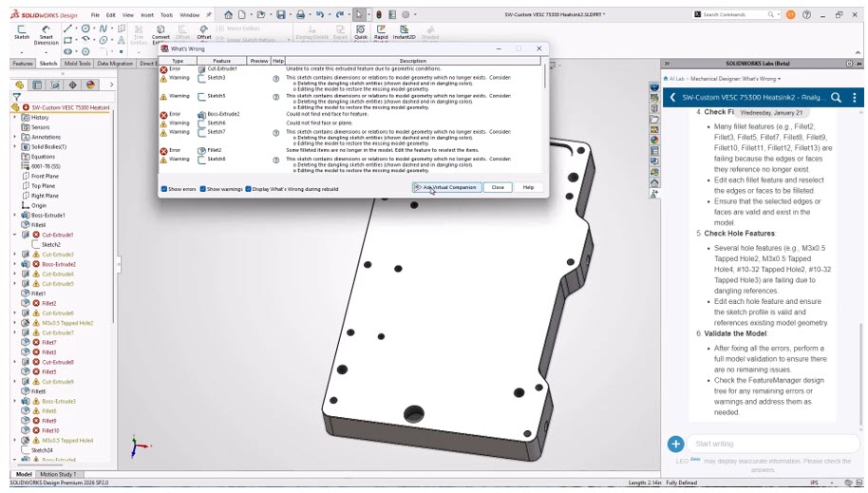Go back with the Labs panel arrow
This screenshot has width=868, height=493.
point(672,98)
